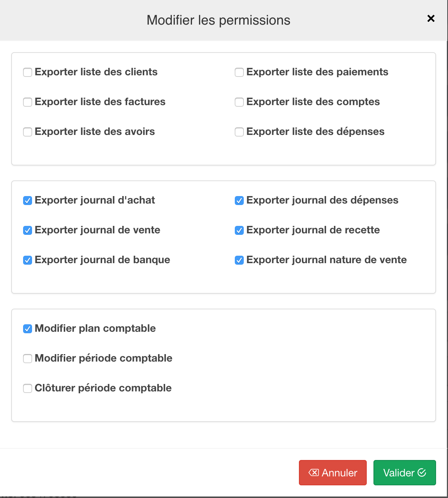Uncheck Exporter journal d'achat
The width and height of the screenshot is (448, 498).
(x=28, y=201)
